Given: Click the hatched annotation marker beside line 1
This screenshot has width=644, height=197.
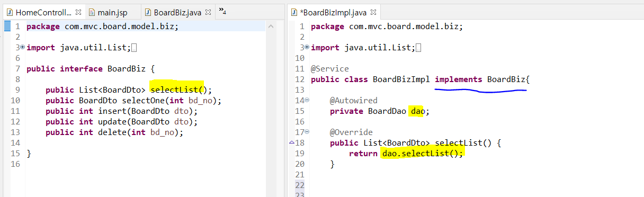Looking at the screenshot, I should [6, 26].
